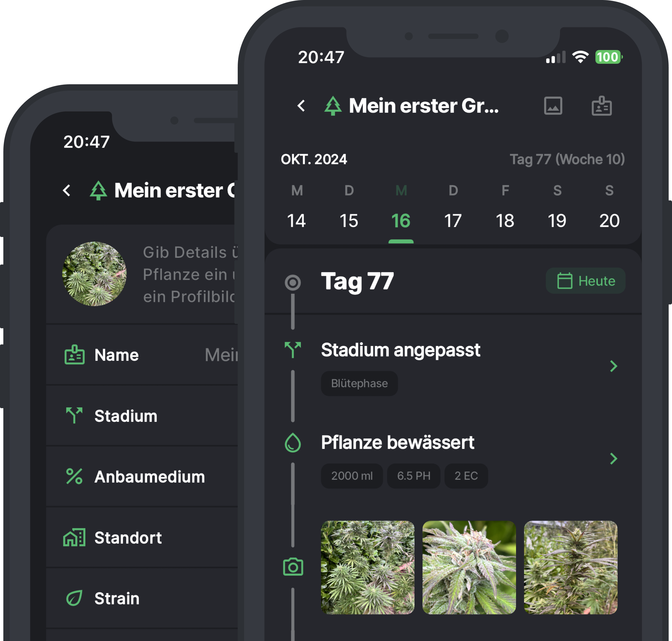Expand the Stadium angepasst entry chevron

click(614, 366)
